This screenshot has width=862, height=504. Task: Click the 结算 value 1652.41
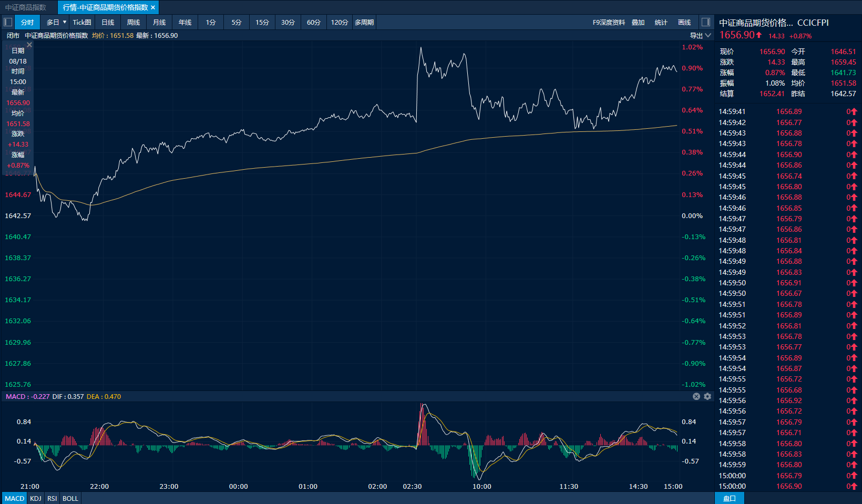pos(772,94)
